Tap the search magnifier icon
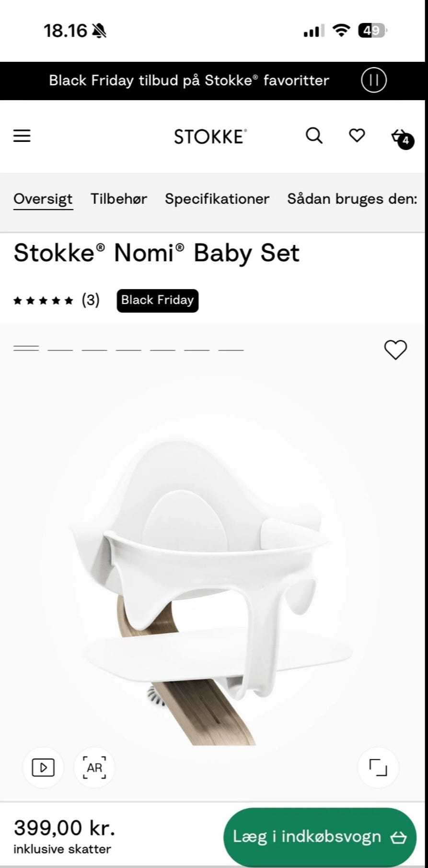 click(314, 136)
